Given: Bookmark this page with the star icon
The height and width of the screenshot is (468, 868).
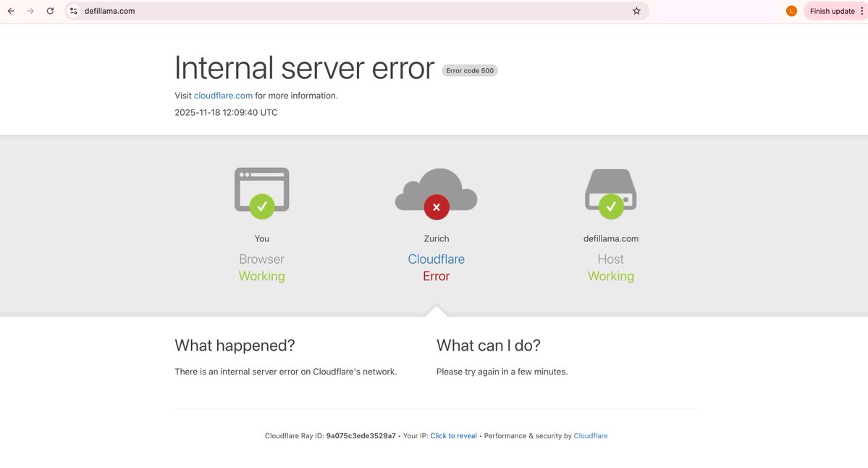Looking at the screenshot, I should click(636, 11).
